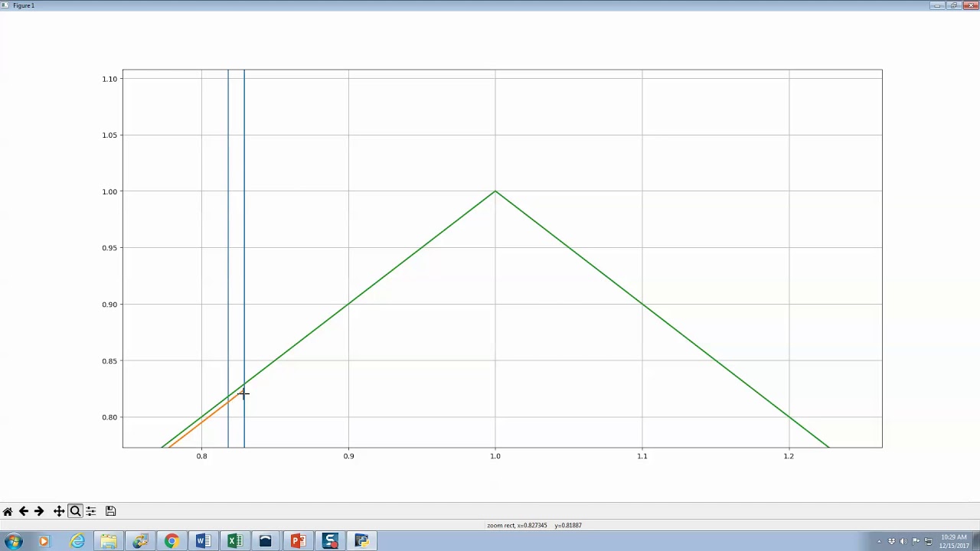Click the 0.95 y-axis tick label

(109, 248)
